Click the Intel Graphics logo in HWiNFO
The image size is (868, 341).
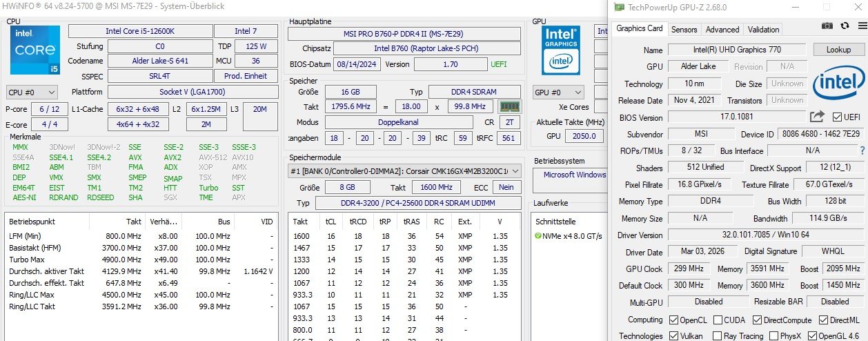point(562,50)
